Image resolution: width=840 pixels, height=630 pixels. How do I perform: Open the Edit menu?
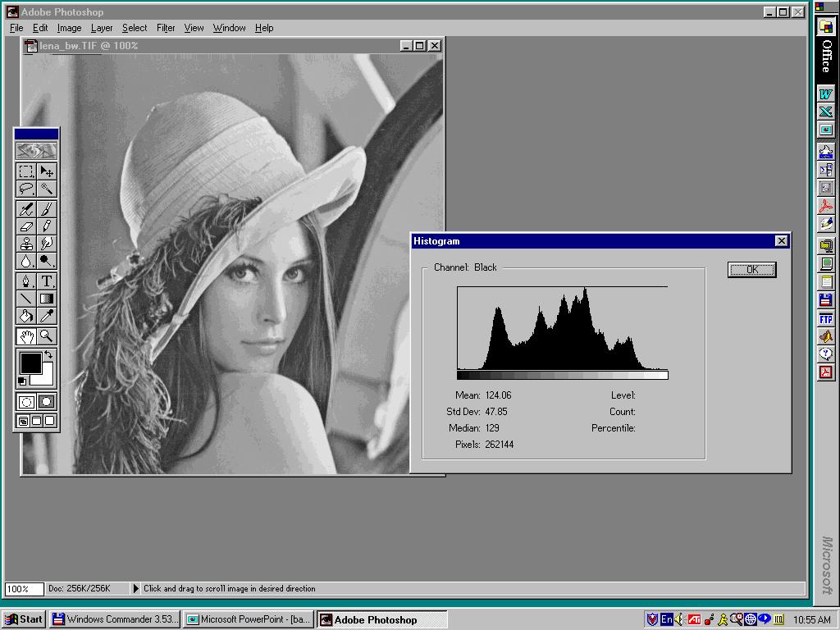(40, 28)
